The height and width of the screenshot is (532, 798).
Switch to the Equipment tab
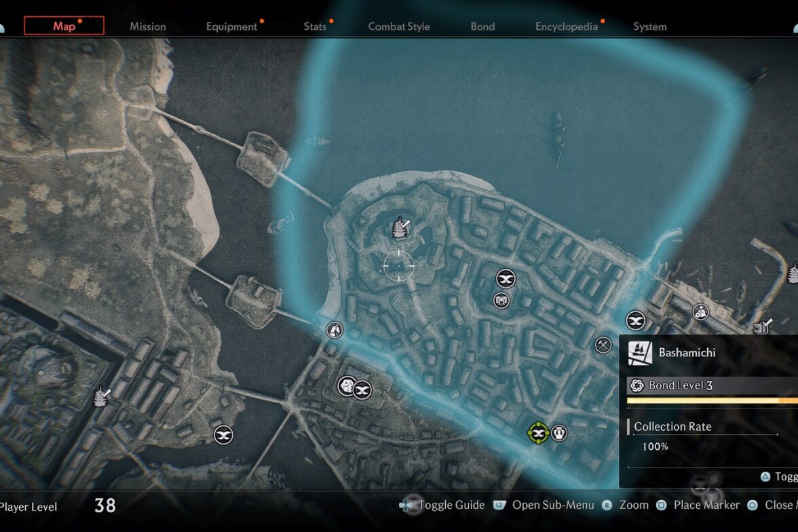[x=231, y=26]
